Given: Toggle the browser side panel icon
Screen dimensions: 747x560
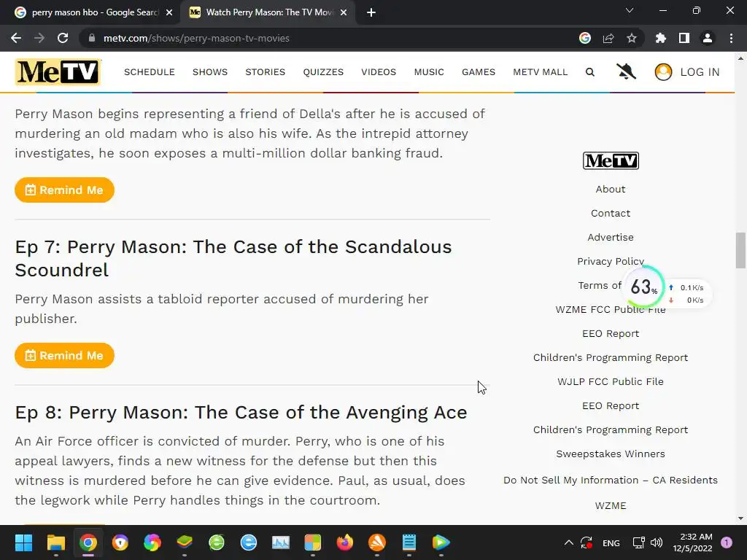Looking at the screenshot, I should pos(684,38).
